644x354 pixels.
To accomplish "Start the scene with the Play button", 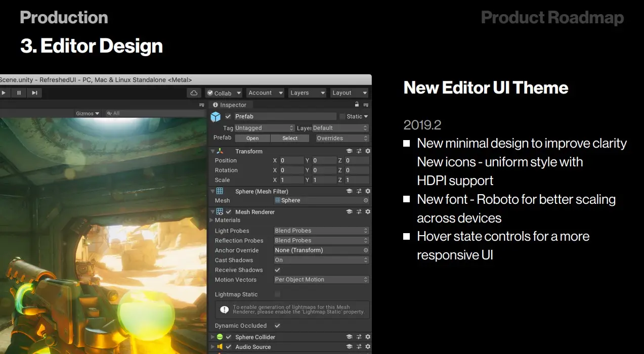I will 5,93.
